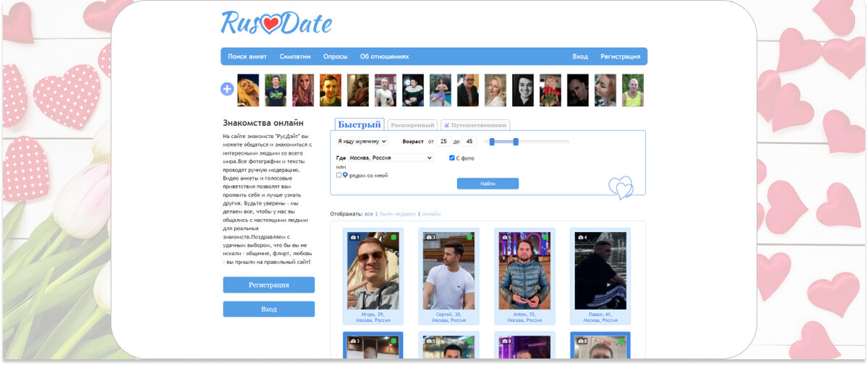Filter by "онлайн" link
Screen dimensions: 868x365
pyautogui.click(x=432, y=214)
